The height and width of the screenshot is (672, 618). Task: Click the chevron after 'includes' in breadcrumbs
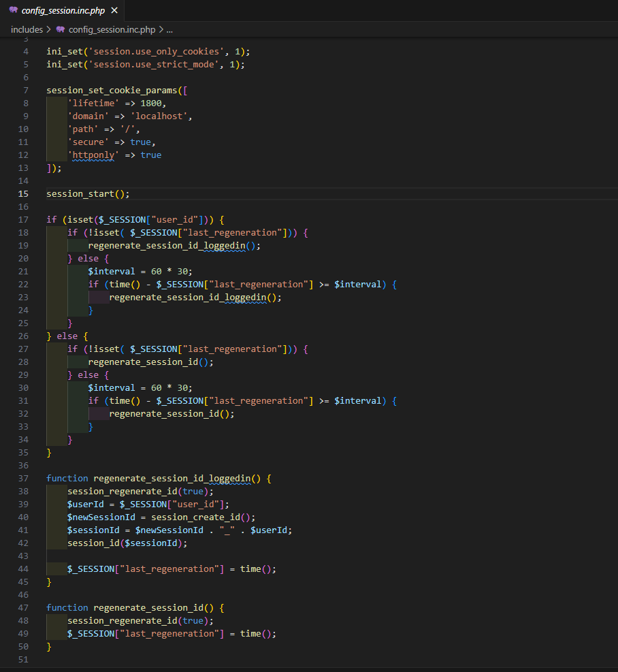click(48, 30)
